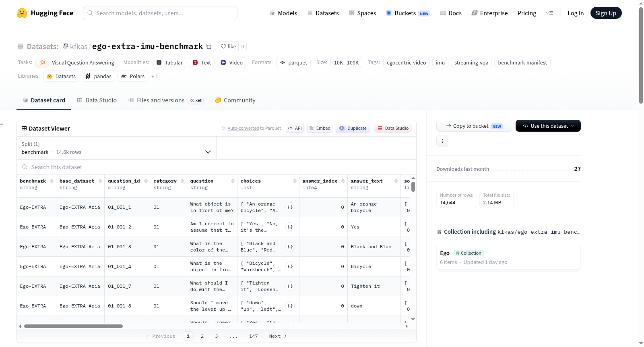Image resolution: width=644 pixels, height=347 pixels.
Task: Go to page 3 of results
Action: tap(216, 336)
